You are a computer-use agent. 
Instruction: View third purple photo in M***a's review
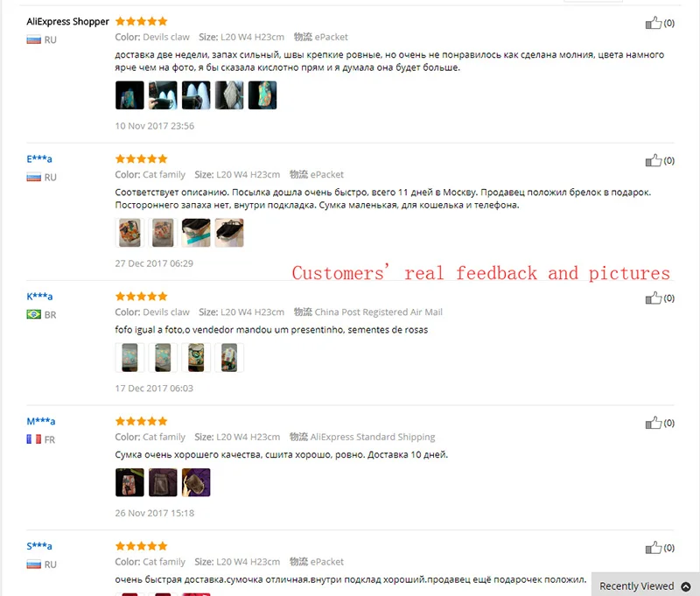point(196,482)
